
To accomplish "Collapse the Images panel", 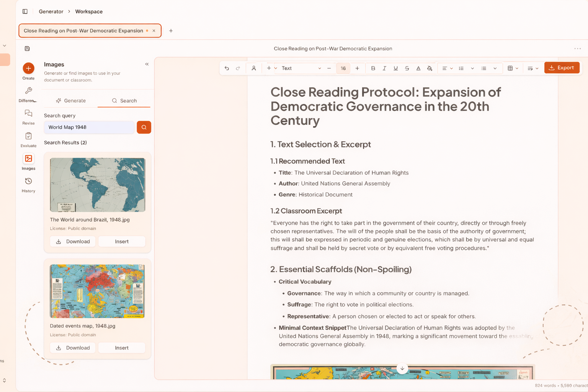I will (147, 64).
